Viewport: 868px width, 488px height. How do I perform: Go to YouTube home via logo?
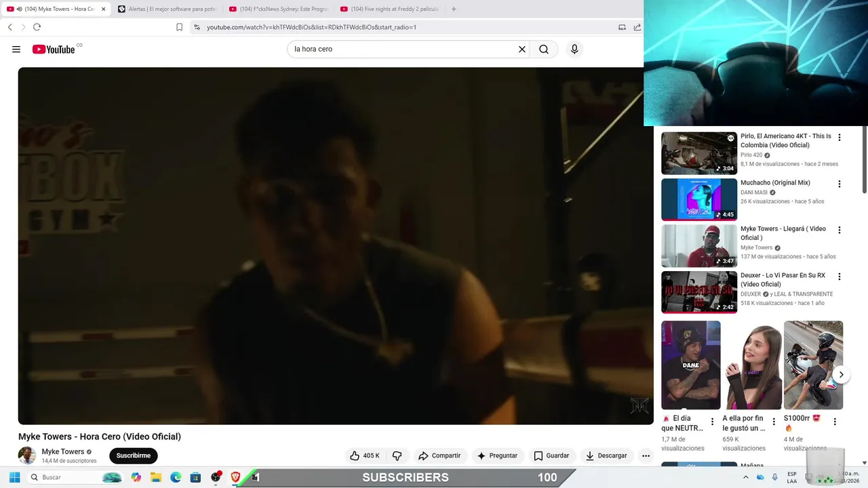[54, 49]
